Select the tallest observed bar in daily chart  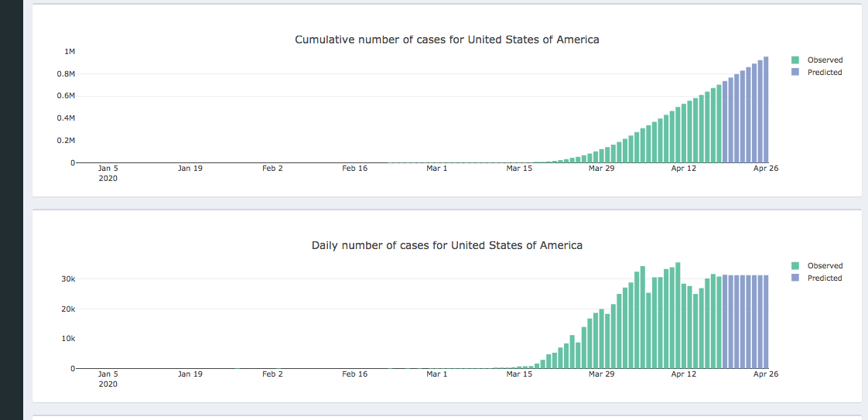[678, 316]
